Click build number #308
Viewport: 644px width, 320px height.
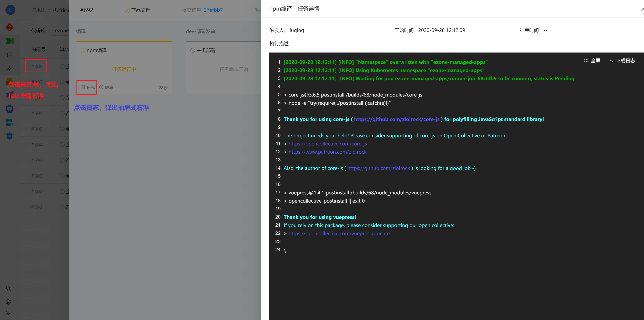pyautogui.click(x=37, y=66)
